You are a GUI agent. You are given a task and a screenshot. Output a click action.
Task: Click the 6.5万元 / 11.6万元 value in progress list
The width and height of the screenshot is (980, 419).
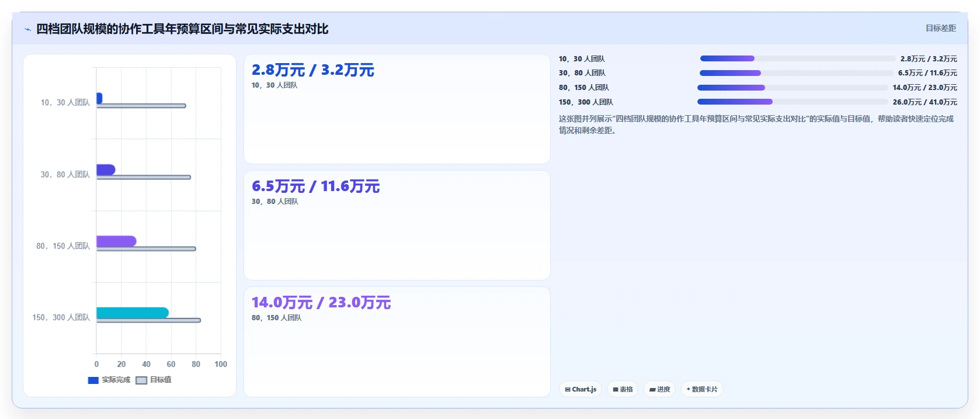click(x=927, y=73)
